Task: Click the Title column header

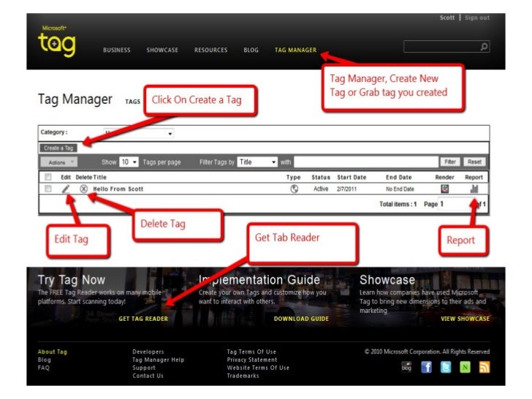Action: [99, 177]
